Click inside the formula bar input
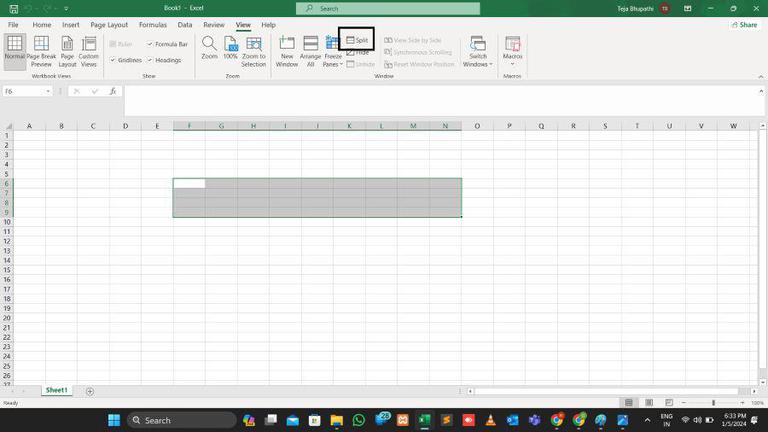Screen dimensions: 768x432 click(439, 100)
